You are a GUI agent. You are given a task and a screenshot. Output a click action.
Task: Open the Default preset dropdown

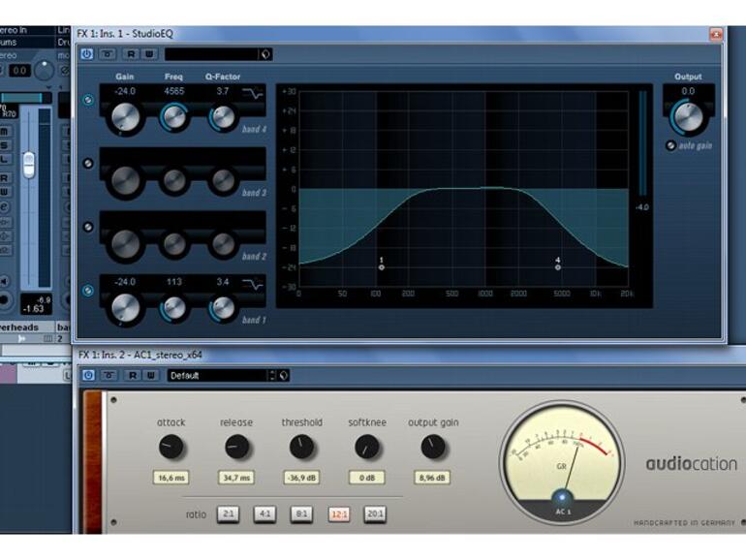(222, 375)
